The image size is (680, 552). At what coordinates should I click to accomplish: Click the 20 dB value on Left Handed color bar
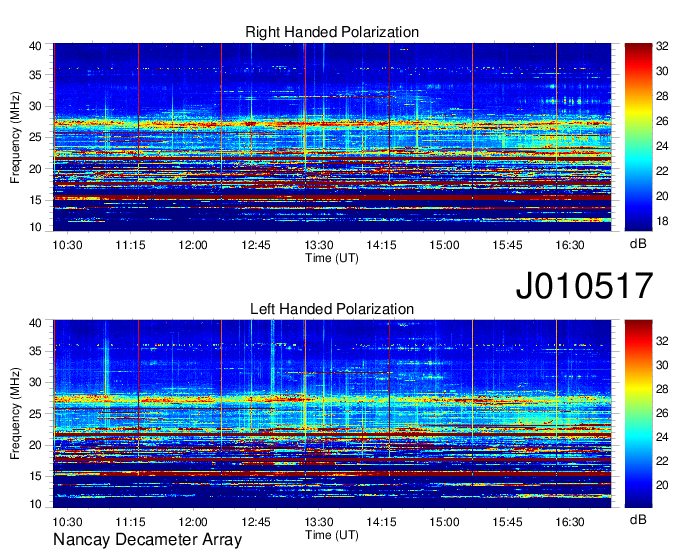click(x=662, y=485)
